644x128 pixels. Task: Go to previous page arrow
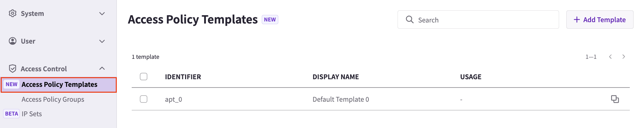(x=610, y=56)
